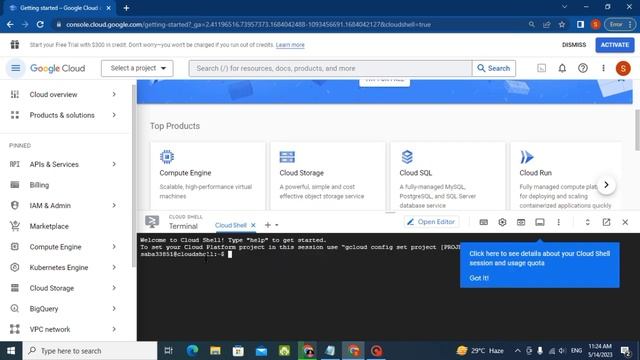The width and height of the screenshot is (640, 360).
Task: Open Cloud Shell in new window
Action: pos(606,222)
